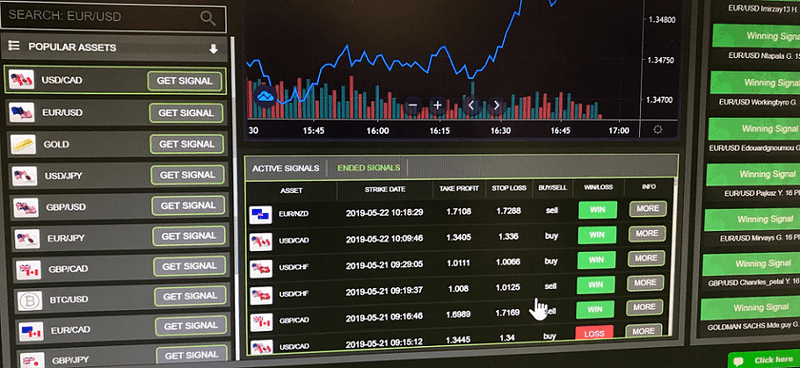Open the Click here chat bubble

[x=764, y=360]
